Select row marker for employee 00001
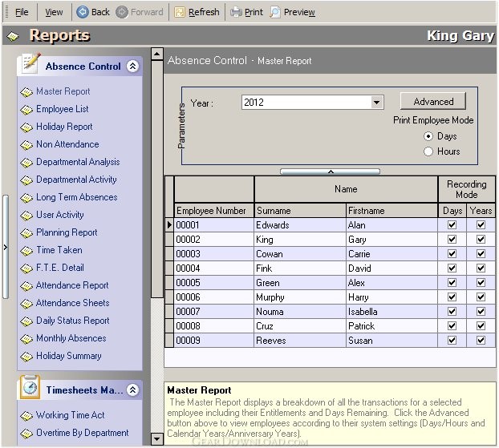Image resolution: width=499 pixels, height=448 pixels. (169, 224)
